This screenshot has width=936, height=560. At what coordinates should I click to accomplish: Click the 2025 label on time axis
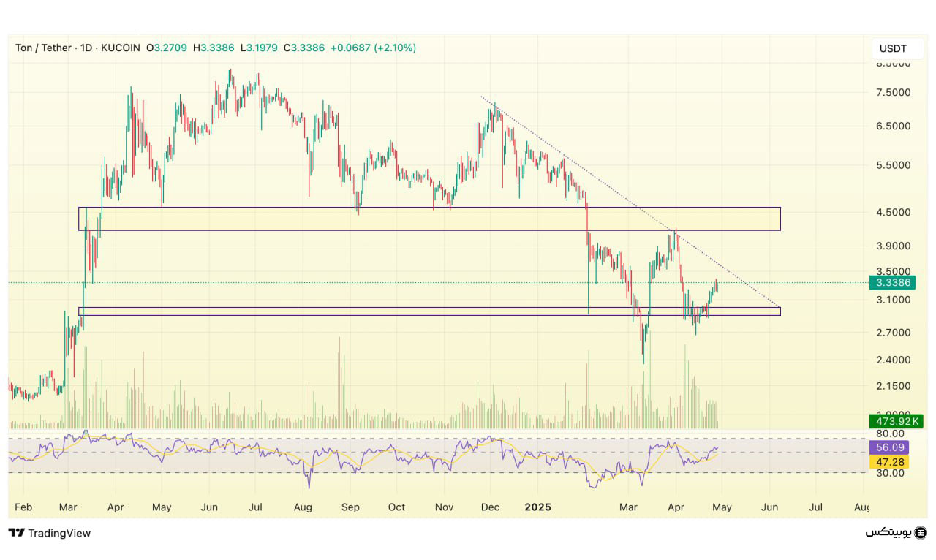pos(537,507)
